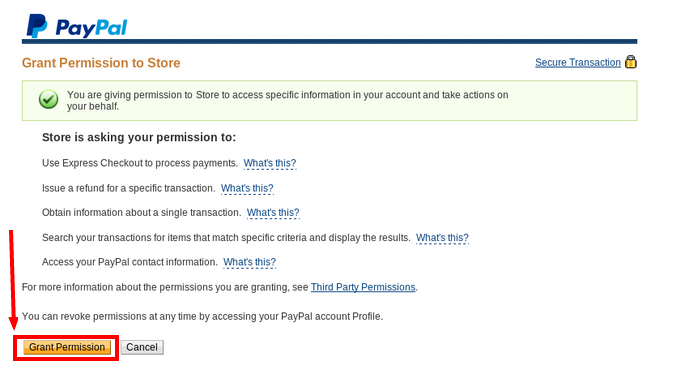678x365 pixels.
Task: Click the Issue a refund permission text
Action: pos(128,188)
